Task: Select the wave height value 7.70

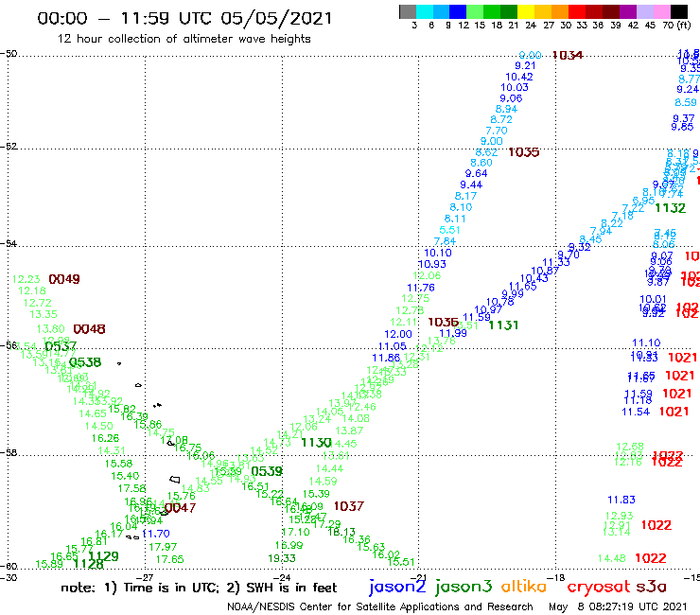Action: coord(497,131)
